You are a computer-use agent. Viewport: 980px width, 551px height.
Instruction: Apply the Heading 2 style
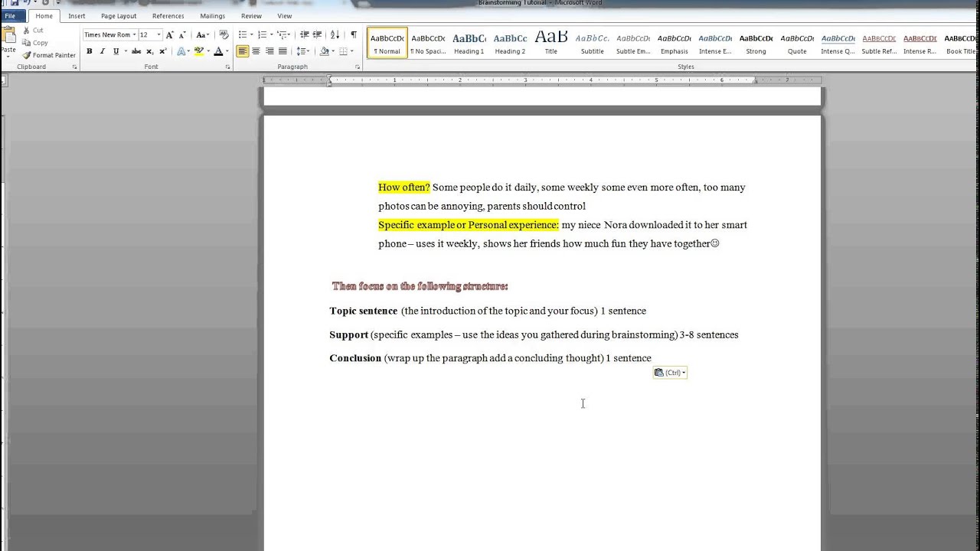510,43
